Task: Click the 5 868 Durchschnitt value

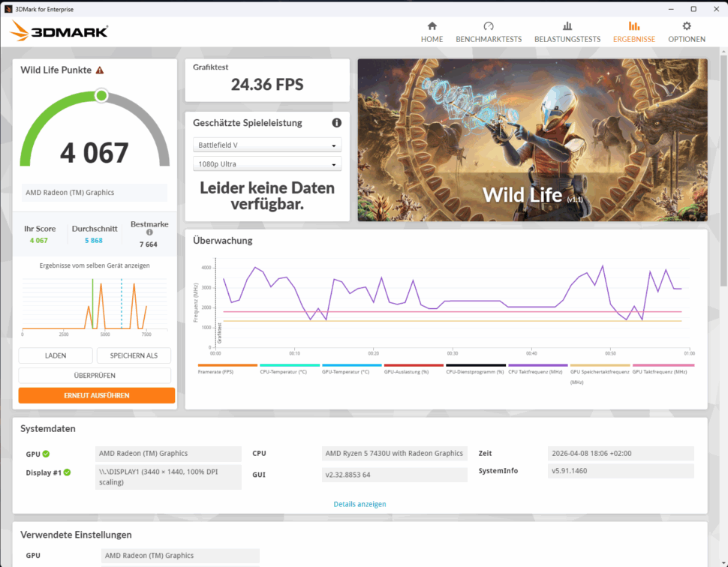Action: pyautogui.click(x=93, y=240)
